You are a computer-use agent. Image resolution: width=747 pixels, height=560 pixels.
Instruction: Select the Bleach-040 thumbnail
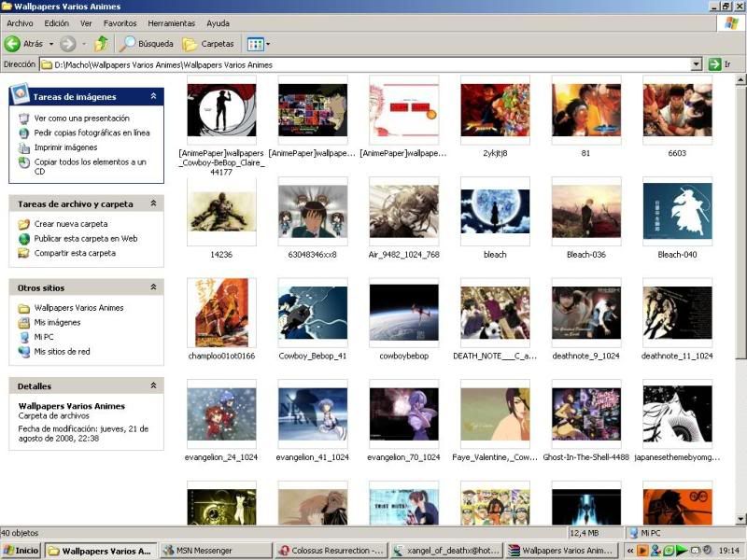pyautogui.click(x=677, y=212)
